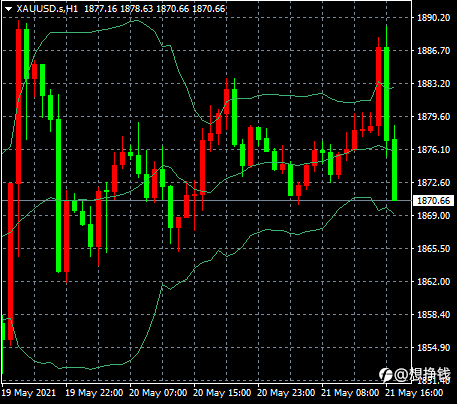457x404 pixels.
Task: Click the 19 May 22:00 time label
Action: pos(94,393)
